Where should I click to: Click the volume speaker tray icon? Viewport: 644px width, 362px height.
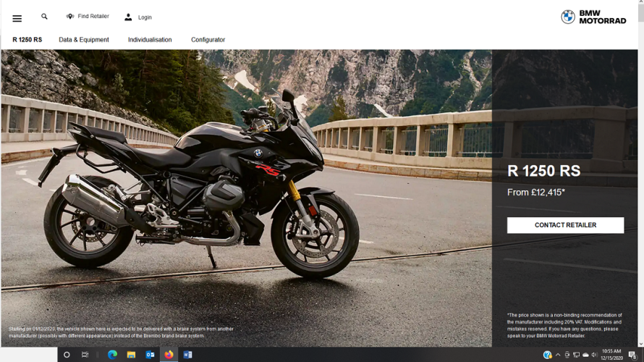(x=594, y=355)
